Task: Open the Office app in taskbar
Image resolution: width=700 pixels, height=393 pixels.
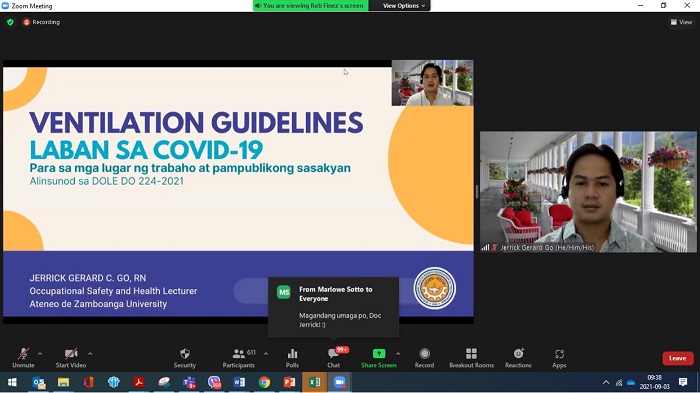Action: pos(88,382)
